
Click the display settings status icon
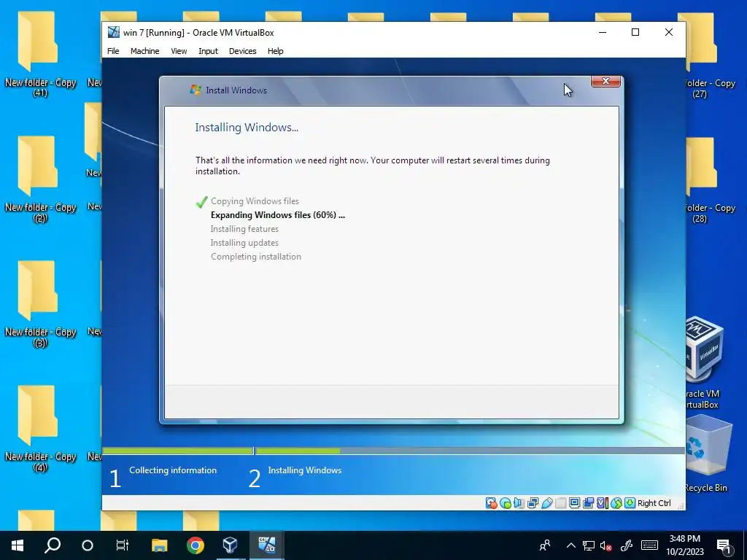click(x=574, y=503)
